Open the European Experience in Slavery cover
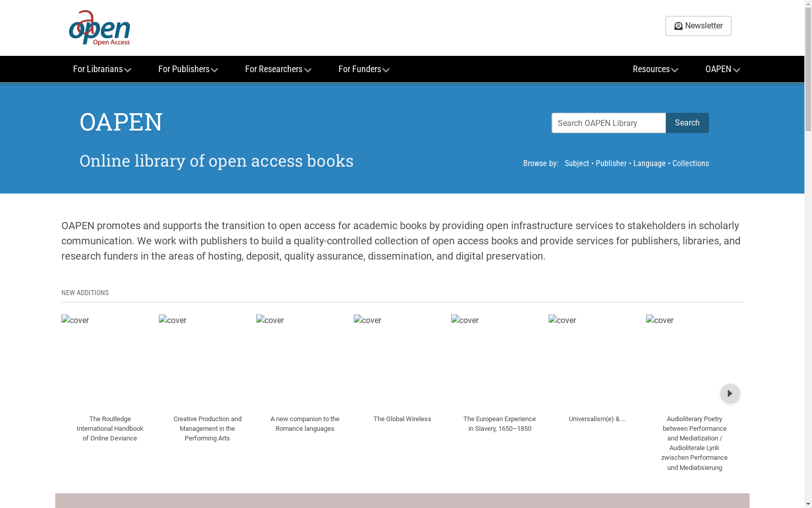The width and height of the screenshot is (812, 508). click(465, 320)
